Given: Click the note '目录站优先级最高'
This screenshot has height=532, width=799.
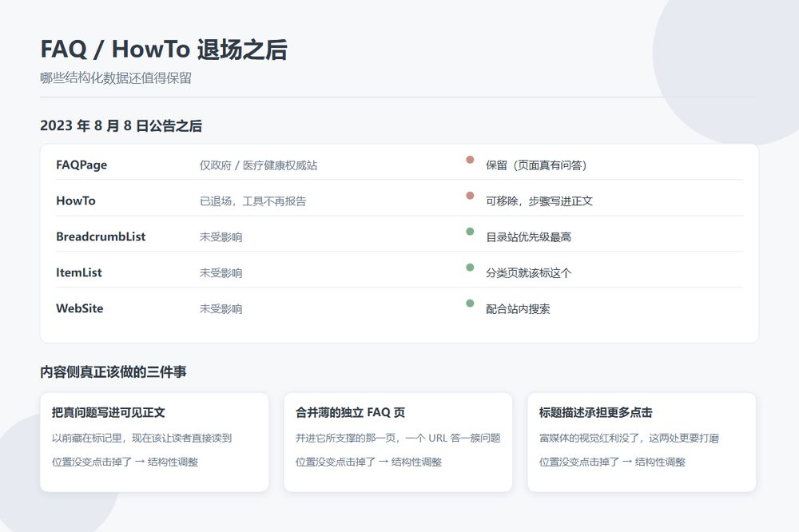Looking at the screenshot, I should coord(528,237).
